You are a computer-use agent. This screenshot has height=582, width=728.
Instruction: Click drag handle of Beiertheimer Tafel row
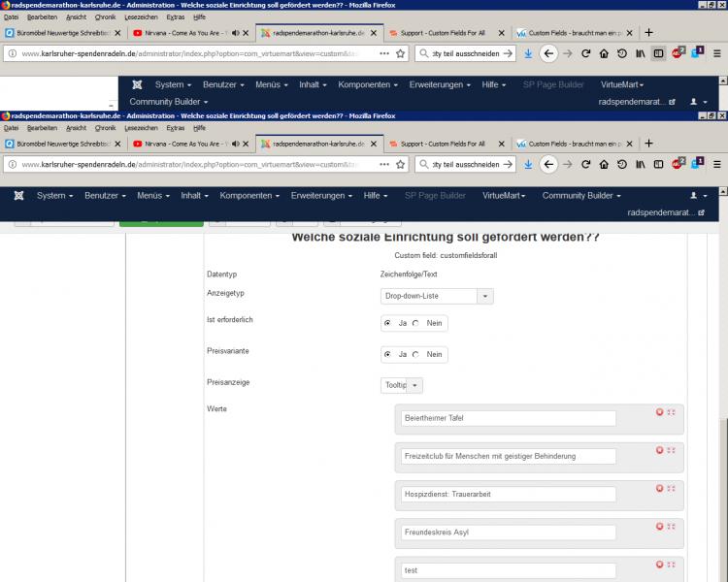click(672, 412)
